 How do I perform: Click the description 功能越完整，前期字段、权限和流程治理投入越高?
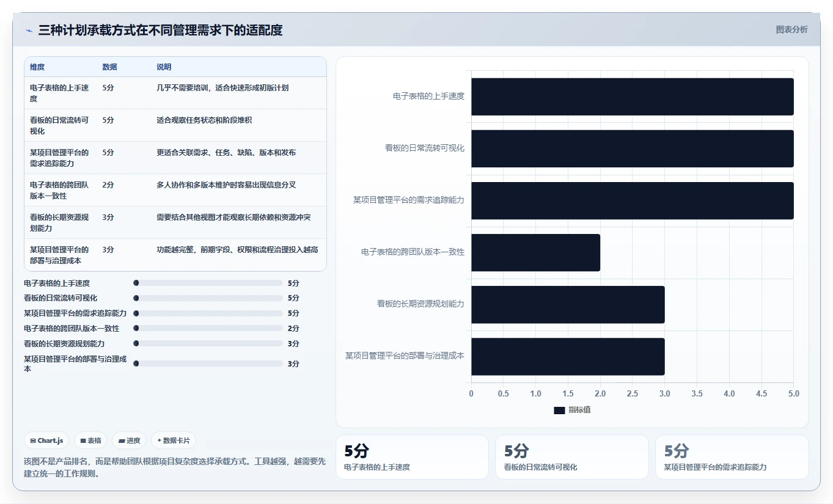(x=237, y=250)
